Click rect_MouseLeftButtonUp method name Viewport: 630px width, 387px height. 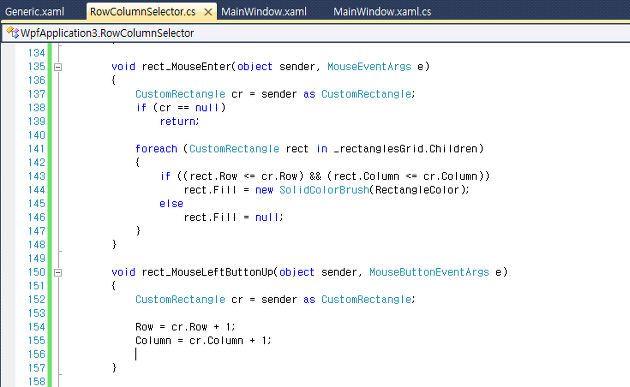tap(207, 272)
